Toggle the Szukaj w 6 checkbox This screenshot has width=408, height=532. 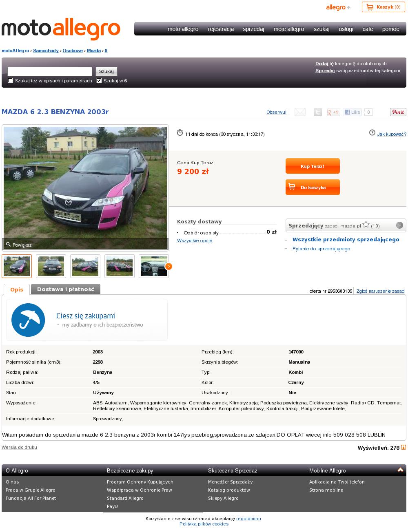pos(99,81)
